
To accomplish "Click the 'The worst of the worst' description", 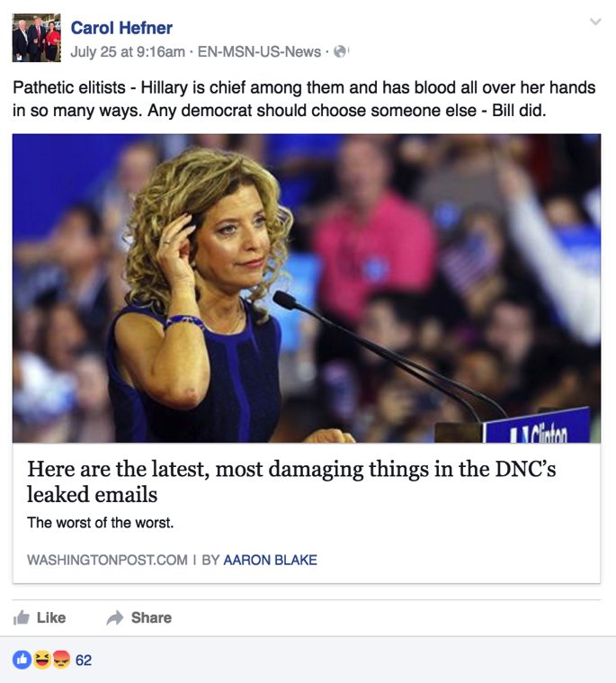I will click(101, 522).
